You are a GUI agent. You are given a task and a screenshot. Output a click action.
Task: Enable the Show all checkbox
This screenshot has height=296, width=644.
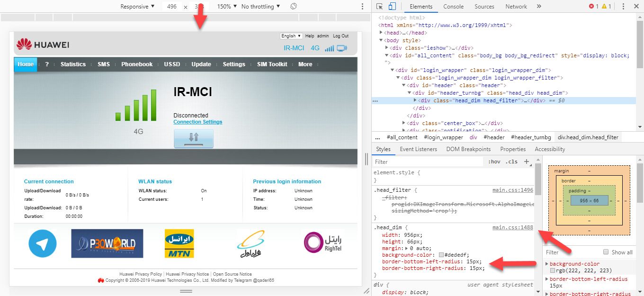606,252
